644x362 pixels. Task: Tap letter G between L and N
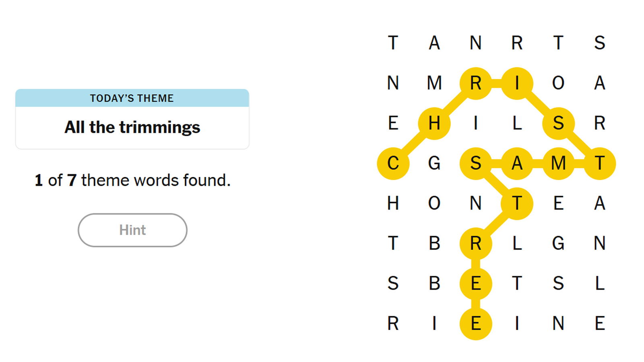pos(558,243)
